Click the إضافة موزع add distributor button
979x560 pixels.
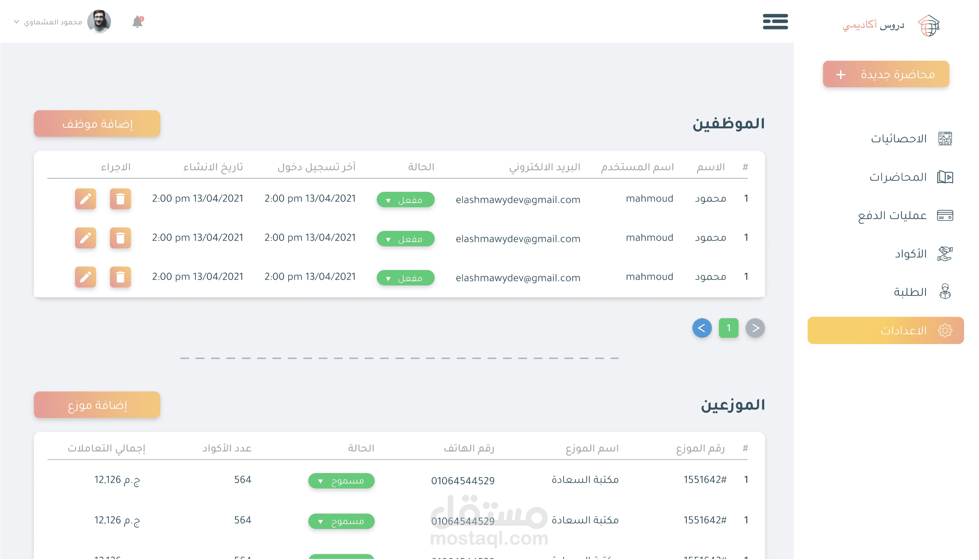pos(97,405)
